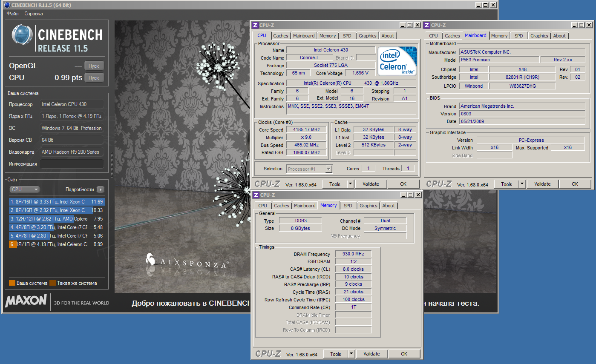The width and height of the screenshot is (596, 364).
Task: Open About tab in CPU-Z Memory window
Action: [389, 206]
